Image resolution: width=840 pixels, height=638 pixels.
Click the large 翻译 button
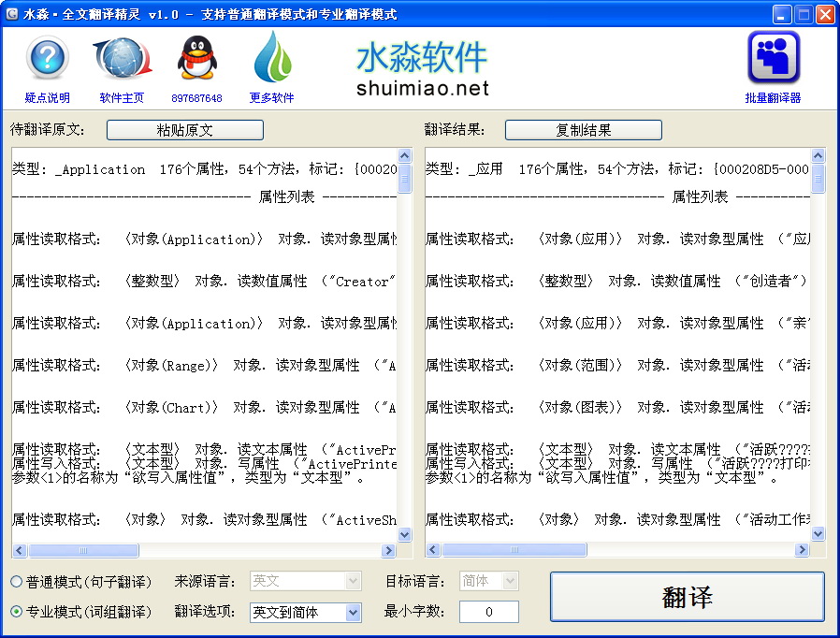[x=688, y=597]
